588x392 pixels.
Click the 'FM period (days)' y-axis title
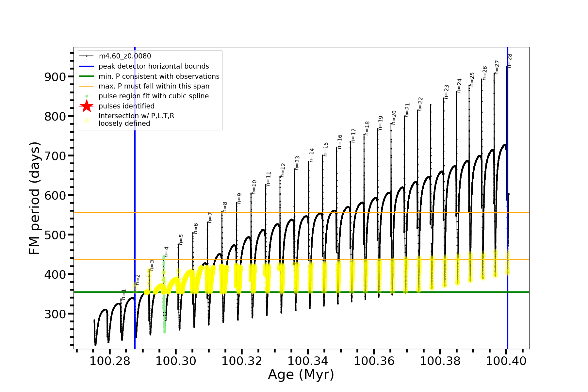(x=34, y=198)
